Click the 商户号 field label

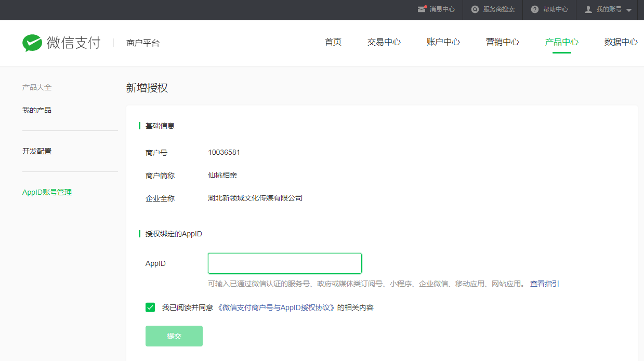tap(156, 153)
